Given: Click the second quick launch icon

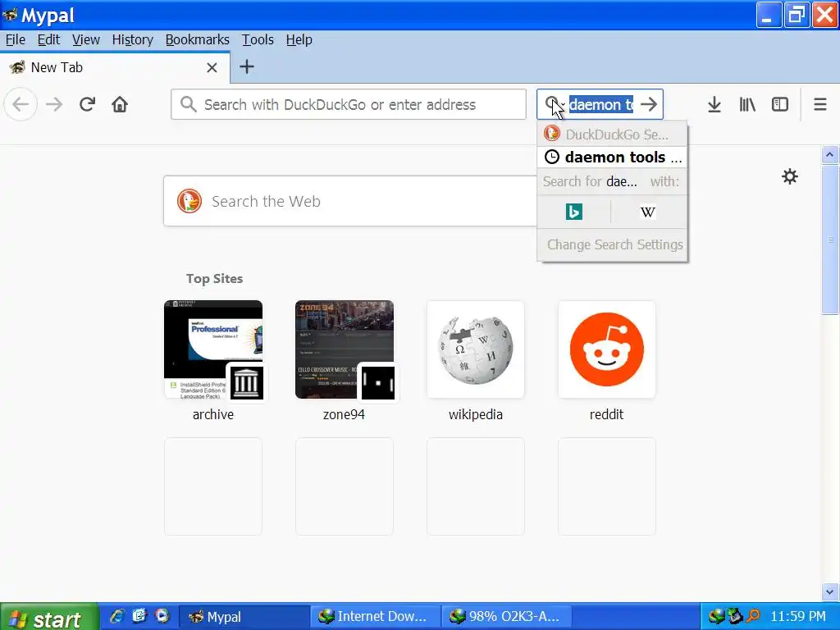Looking at the screenshot, I should 139,616.
